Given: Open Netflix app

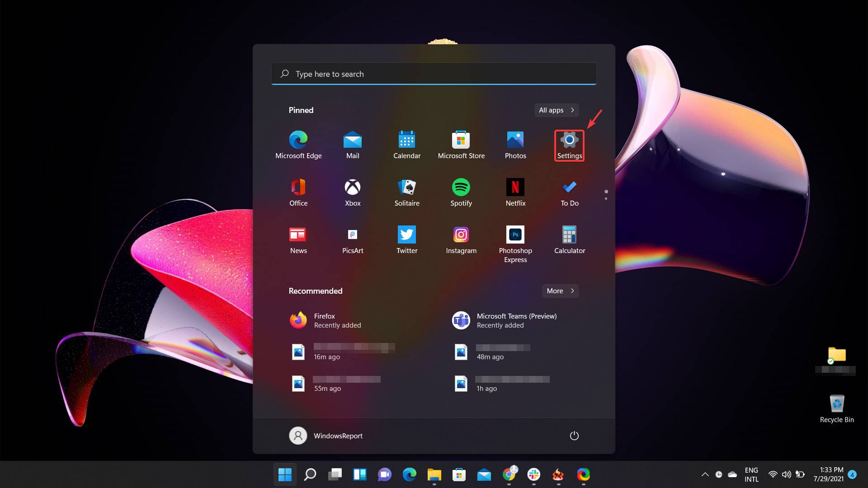Looking at the screenshot, I should click(x=515, y=187).
